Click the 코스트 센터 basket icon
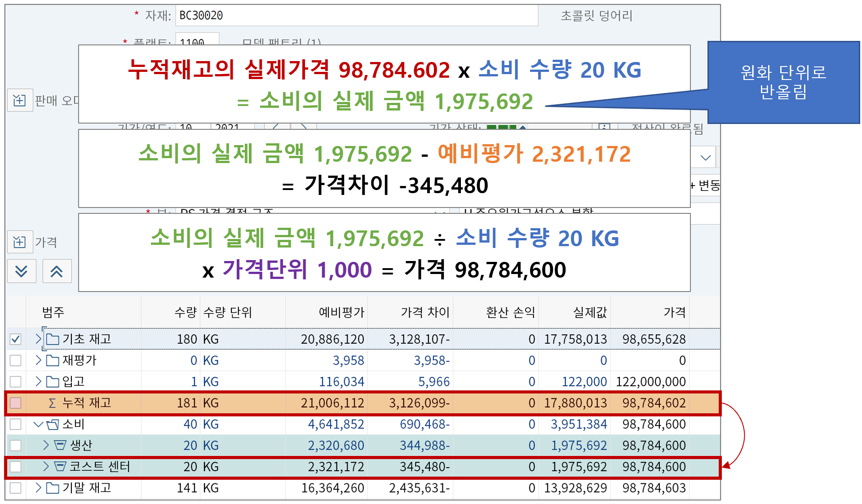Viewport: 862px width, 504px height. coord(60,466)
